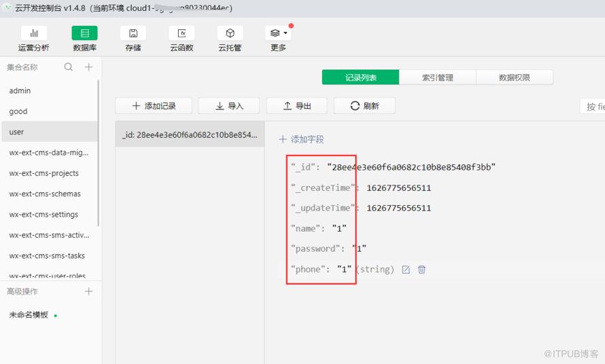Select the user collection

(x=50, y=132)
